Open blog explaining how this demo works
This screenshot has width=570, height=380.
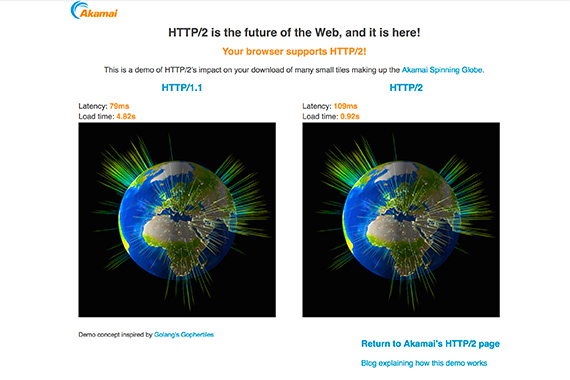point(424,363)
